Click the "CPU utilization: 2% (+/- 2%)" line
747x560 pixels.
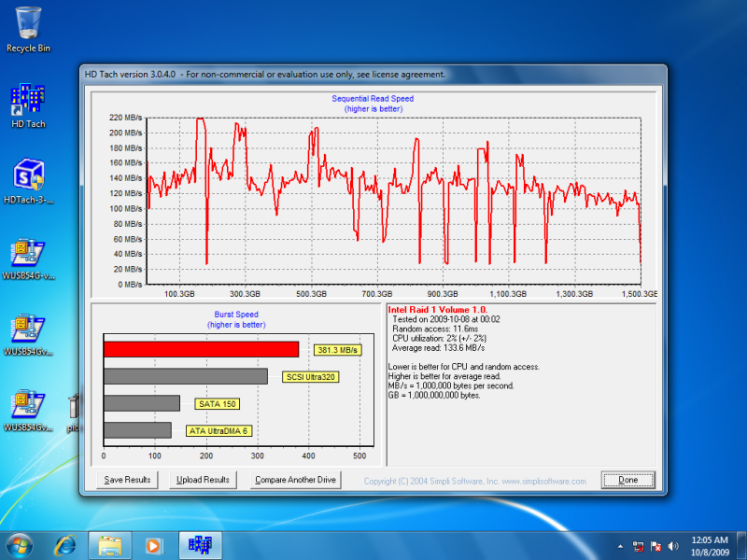pyautogui.click(x=439, y=339)
